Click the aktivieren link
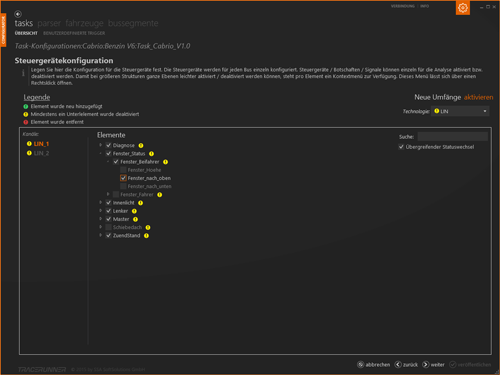Image resolution: width=500 pixels, height=375 pixels. [478, 97]
